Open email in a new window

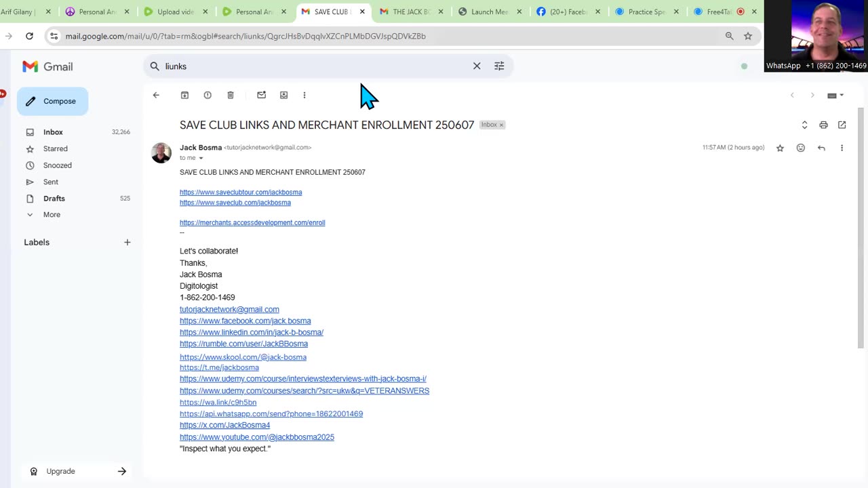coord(842,125)
